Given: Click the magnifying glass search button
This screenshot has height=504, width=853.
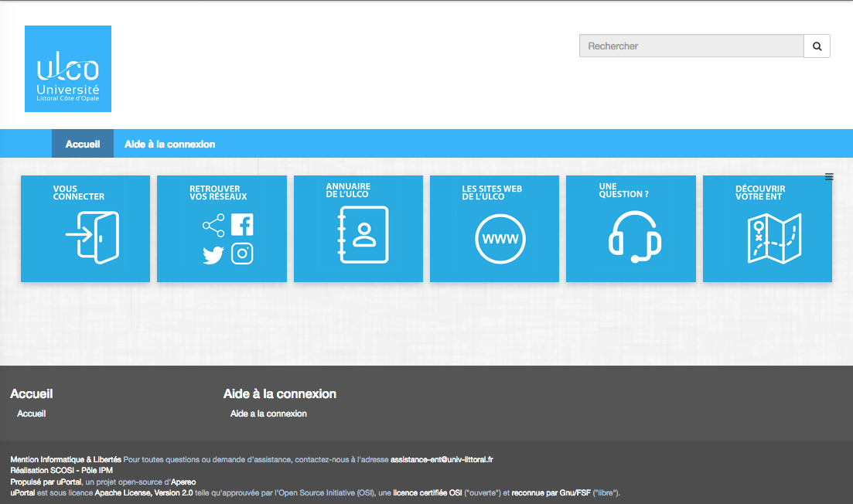Looking at the screenshot, I should click(817, 46).
